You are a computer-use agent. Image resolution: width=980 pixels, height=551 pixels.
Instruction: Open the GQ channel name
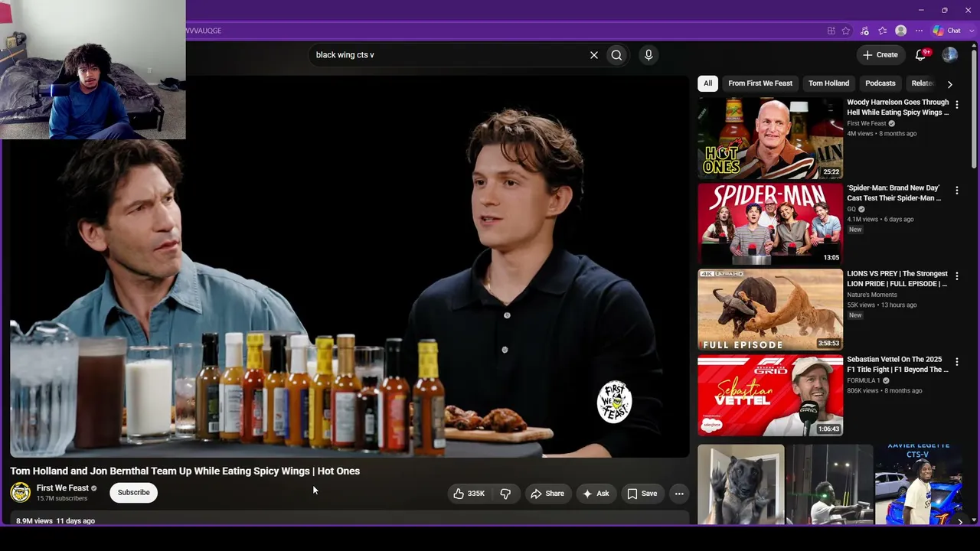[x=851, y=209]
